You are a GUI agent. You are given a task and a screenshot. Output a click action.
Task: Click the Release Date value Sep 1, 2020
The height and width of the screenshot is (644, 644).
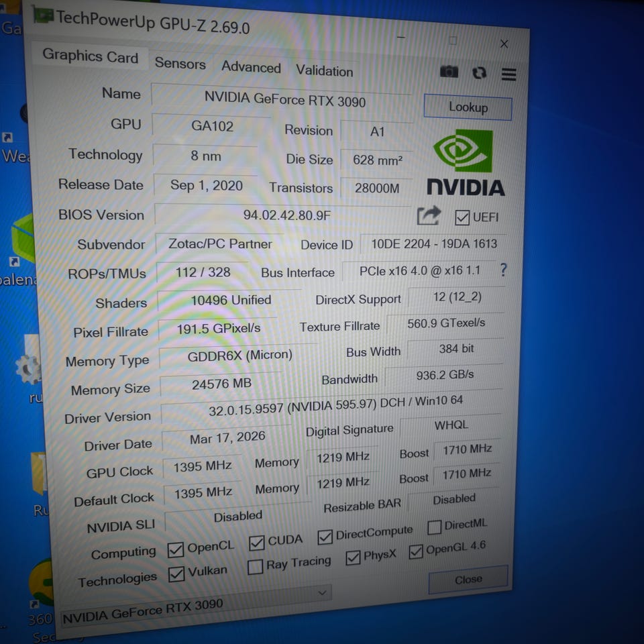coord(206,185)
